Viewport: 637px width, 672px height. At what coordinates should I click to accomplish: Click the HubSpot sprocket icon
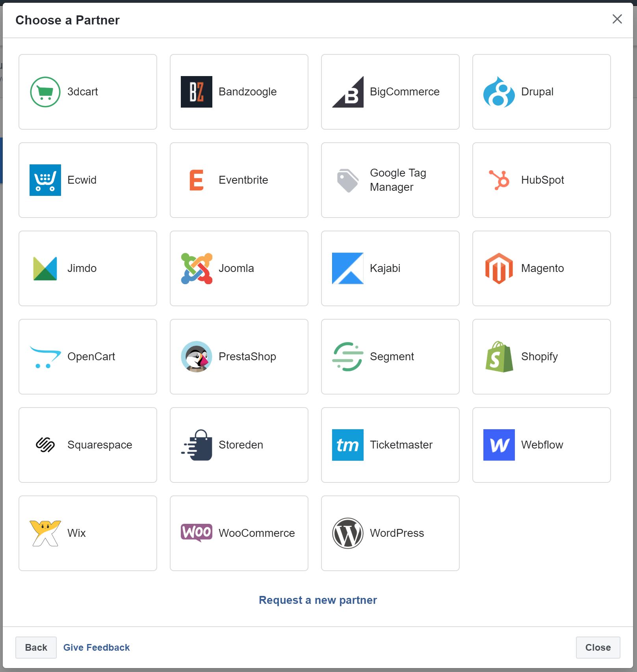499,180
